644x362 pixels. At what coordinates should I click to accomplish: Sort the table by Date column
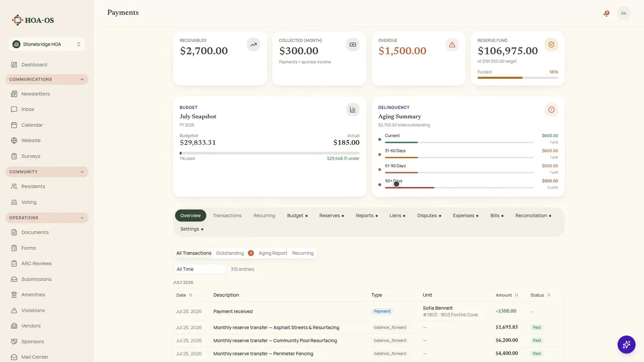click(184, 295)
